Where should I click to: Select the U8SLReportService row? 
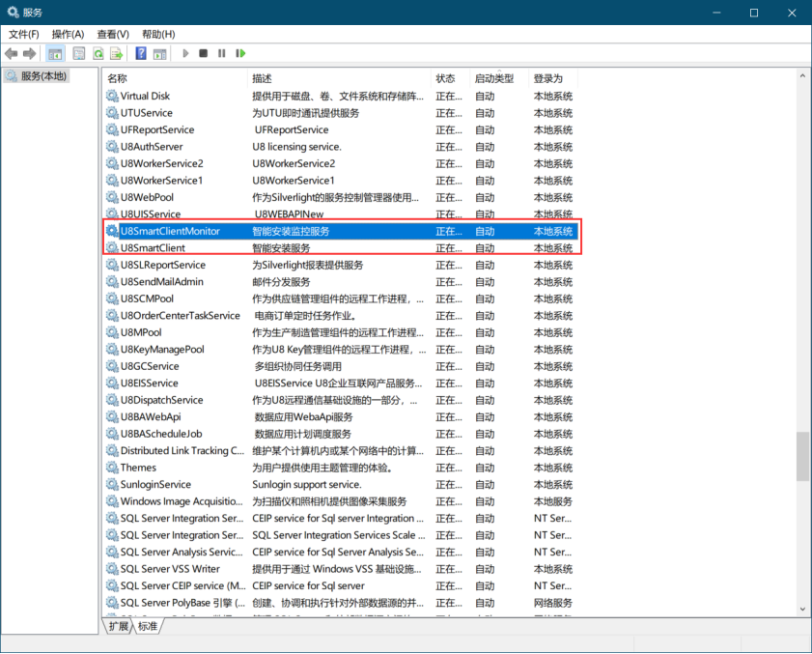click(341, 265)
